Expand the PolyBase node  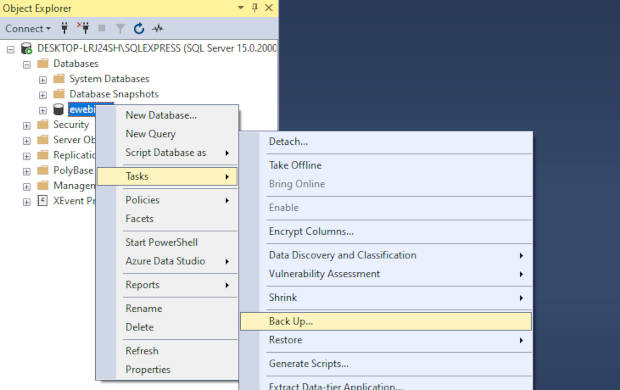(26, 171)
